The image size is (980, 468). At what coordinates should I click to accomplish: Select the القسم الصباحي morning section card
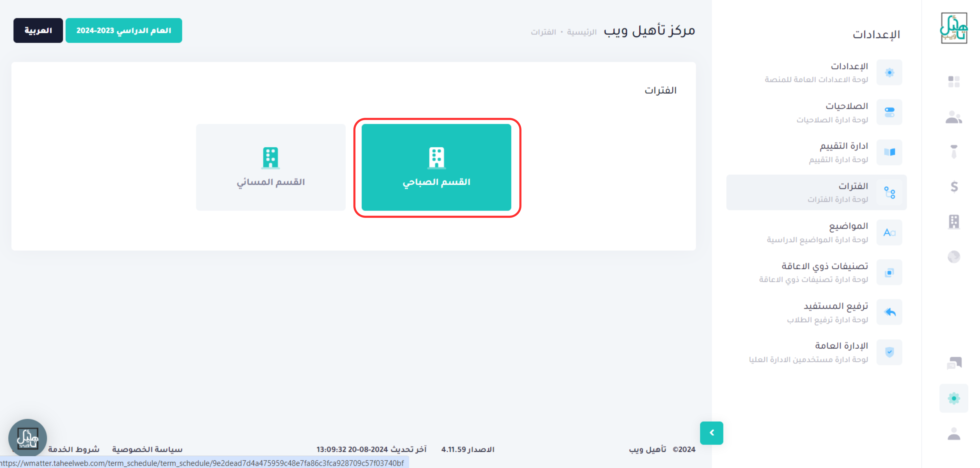pos(436,167)
